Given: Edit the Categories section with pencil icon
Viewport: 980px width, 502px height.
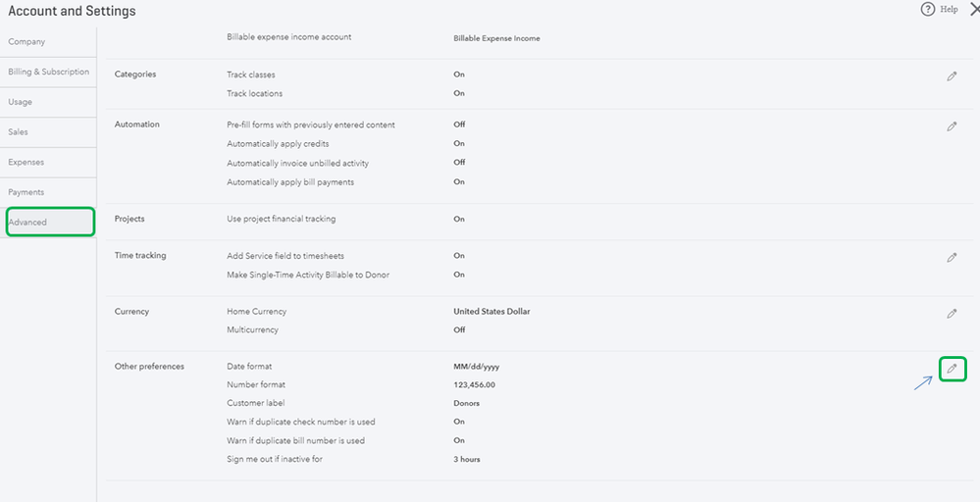Looking at the screenshot, I should (952, 76).
